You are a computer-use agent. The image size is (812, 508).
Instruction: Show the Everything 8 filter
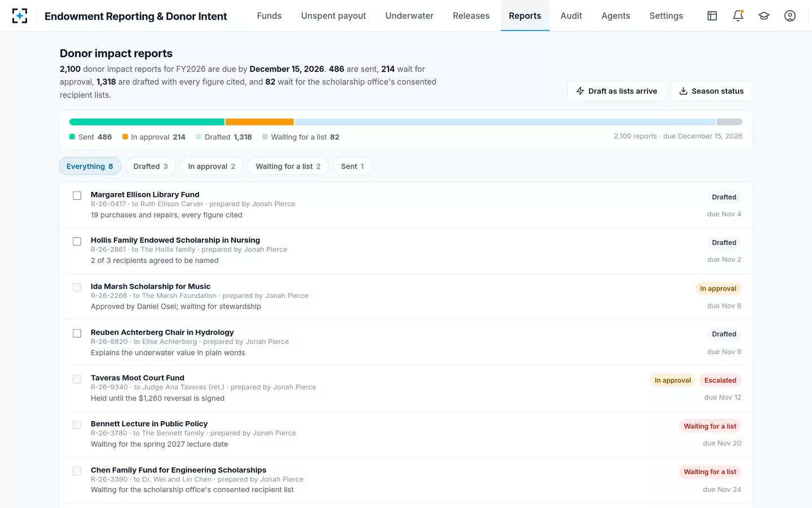(90, 167)
